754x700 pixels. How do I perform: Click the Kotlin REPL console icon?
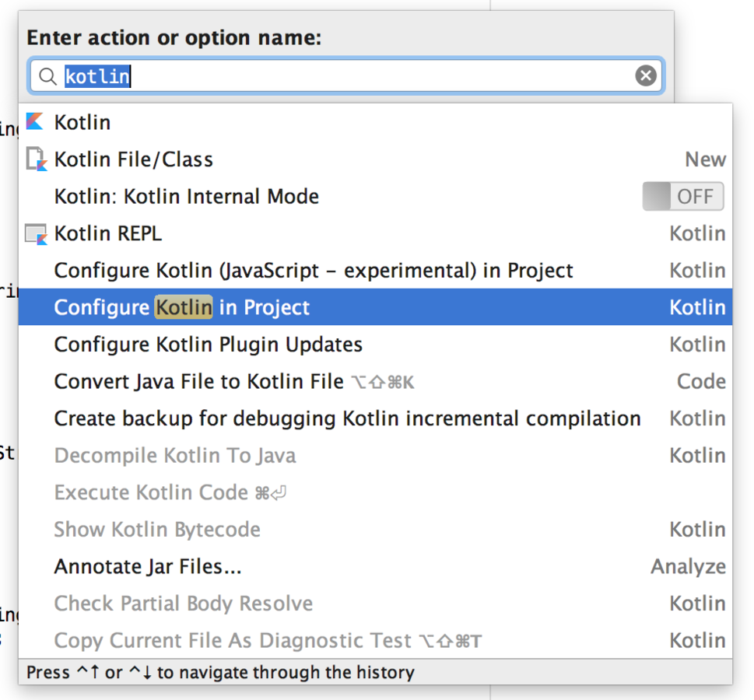pos(36,234)
